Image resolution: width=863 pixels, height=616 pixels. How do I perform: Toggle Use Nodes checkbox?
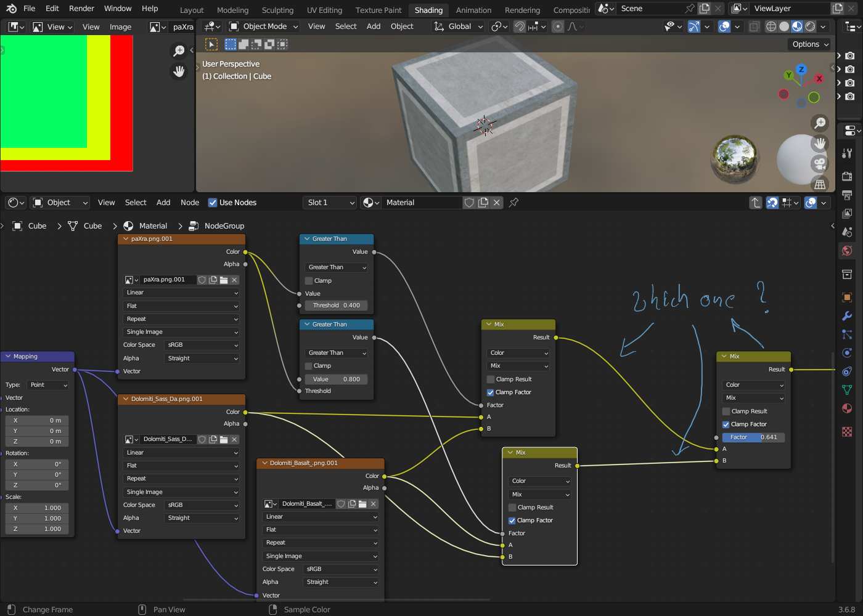click(x=213, y=203)
